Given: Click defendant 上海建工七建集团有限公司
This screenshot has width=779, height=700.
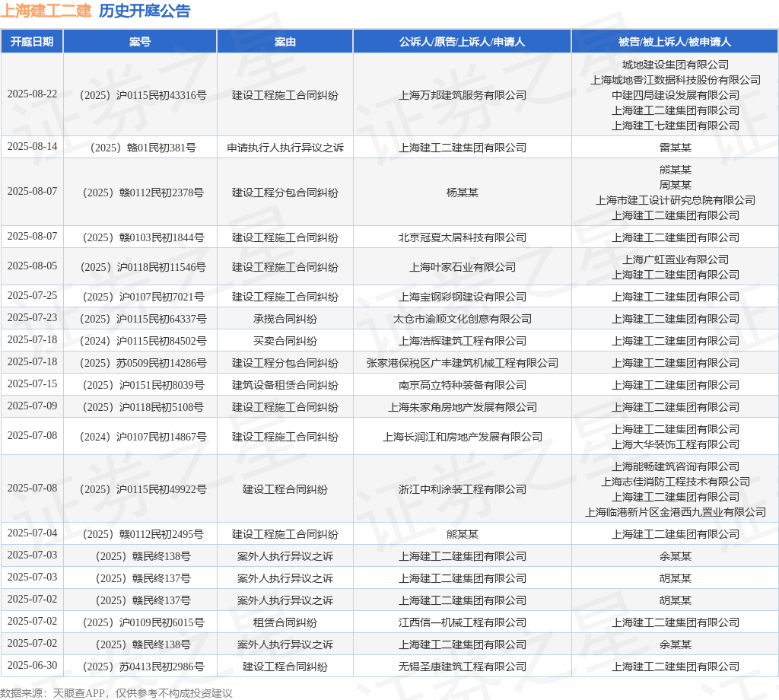Looking at the screenshot, I should tap(676, 126).
